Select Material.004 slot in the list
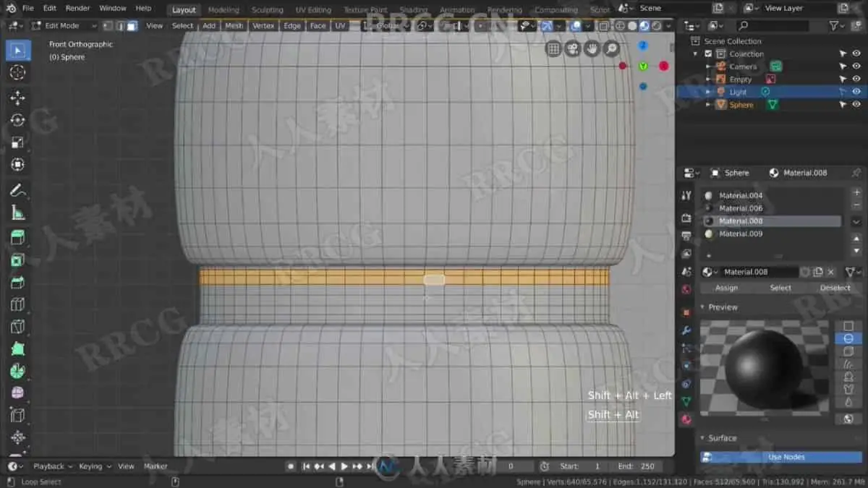This screenshot has width=868, height=488. coord(772,195)
